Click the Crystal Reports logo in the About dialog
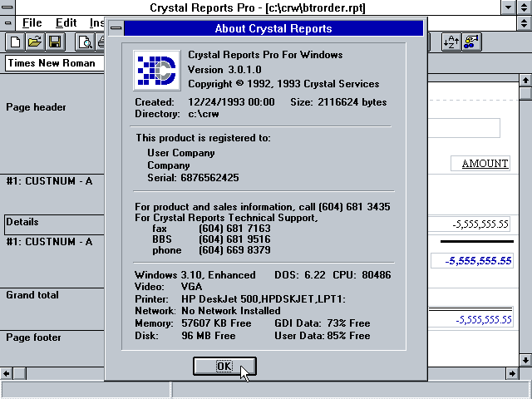 coord(157,71)
